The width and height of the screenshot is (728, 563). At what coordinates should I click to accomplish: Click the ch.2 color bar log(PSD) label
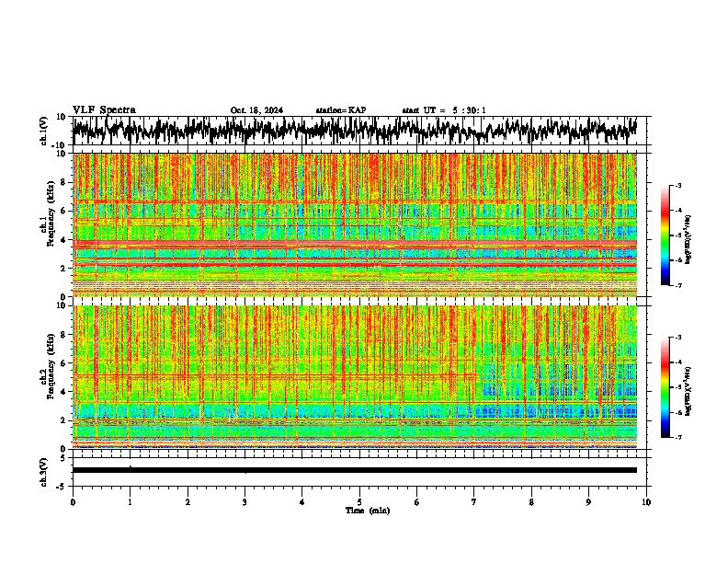[x=688, y=391]
